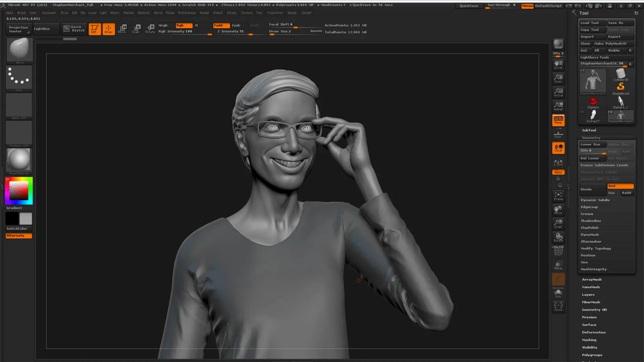The width and height of the screenshot is (644, 362).
Task: Collapse the Geometry section
Action: [x=591, y=138]
